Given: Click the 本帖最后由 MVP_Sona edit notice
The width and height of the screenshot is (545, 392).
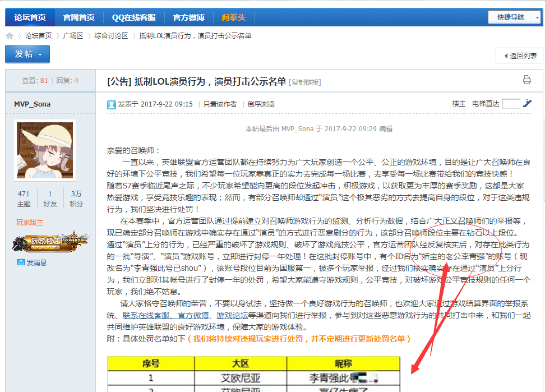Looking at the screenshot, I should tap(319, 129).
